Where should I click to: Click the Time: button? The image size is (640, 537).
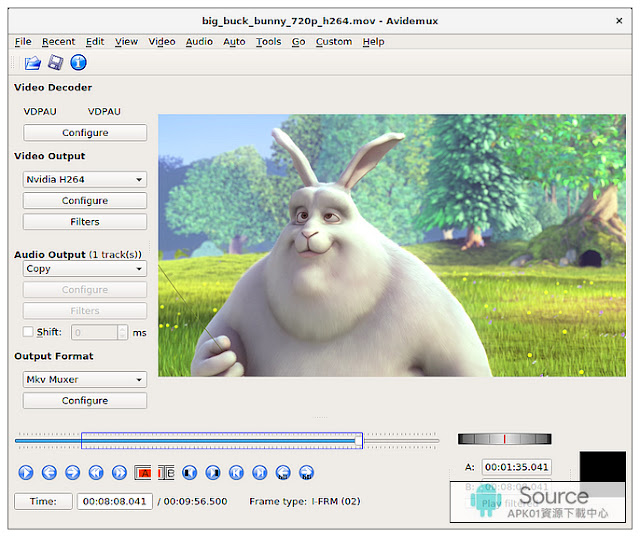(x=43, y=501)
